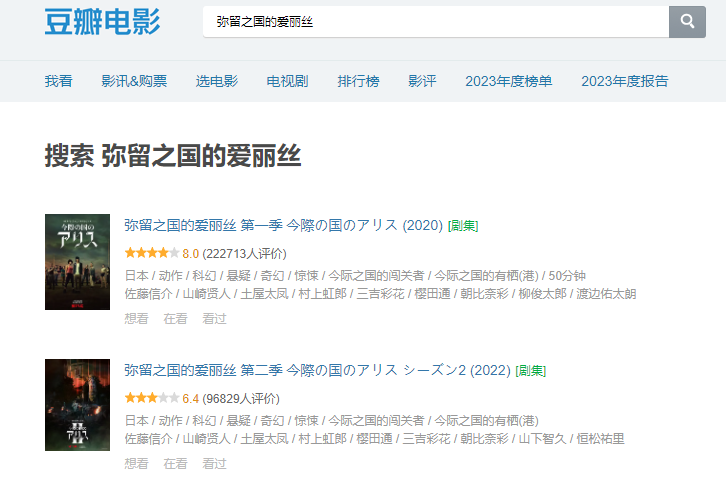Screen dimensions: 726x488
Task: Mark season one as 在看
Action: pos(175,318)
